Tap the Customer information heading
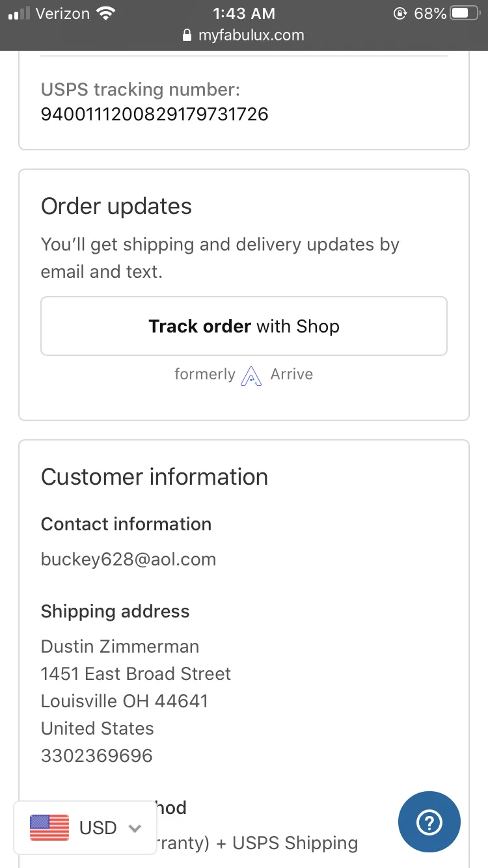This screenshot has height=868, width=488. [154, 477]
